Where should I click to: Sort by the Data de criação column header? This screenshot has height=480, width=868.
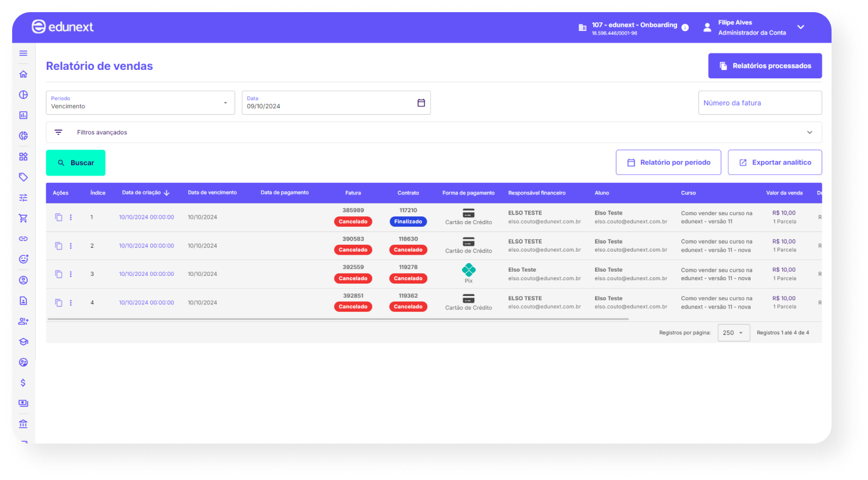click(x=145, y=193)
